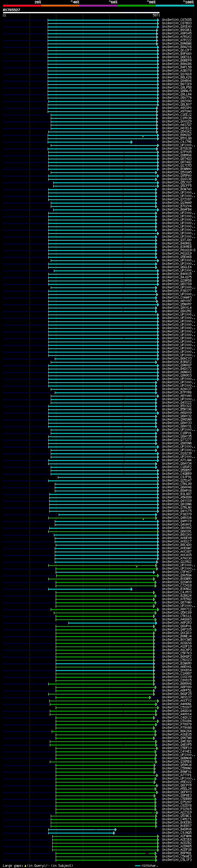Viewport: 197px width, 868px height.
Task: Open hit UniRef100_B9S8E1
Action: pyautogui.click(x=177, y=30)
